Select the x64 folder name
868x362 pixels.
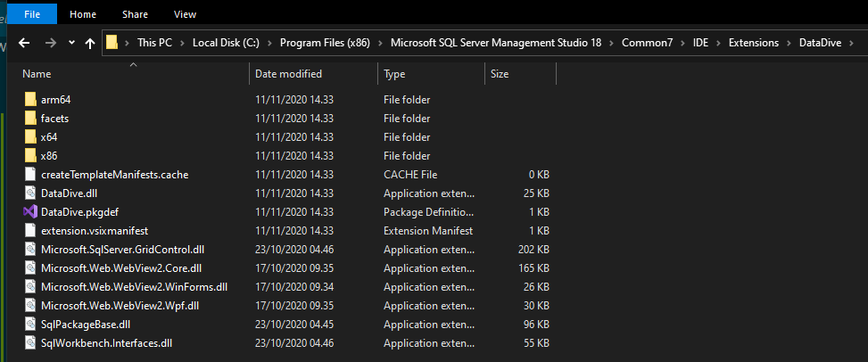pos(49,137)
